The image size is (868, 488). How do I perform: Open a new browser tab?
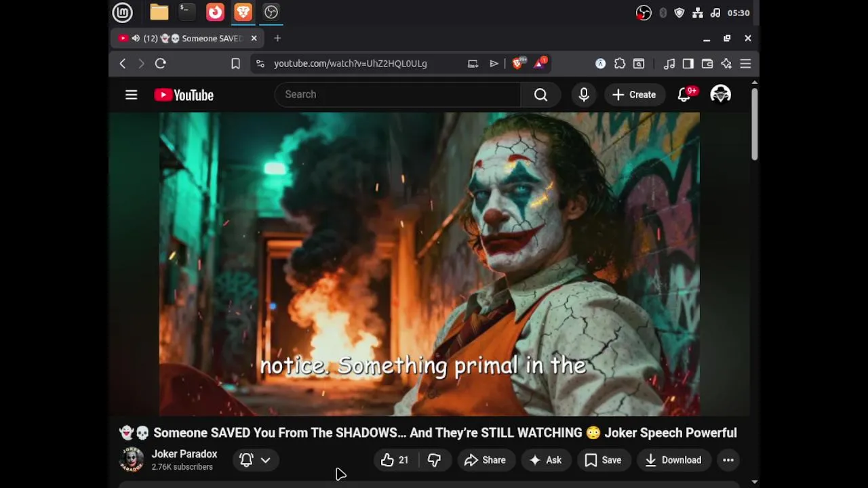pyautogui.click(x=277, y=39)
